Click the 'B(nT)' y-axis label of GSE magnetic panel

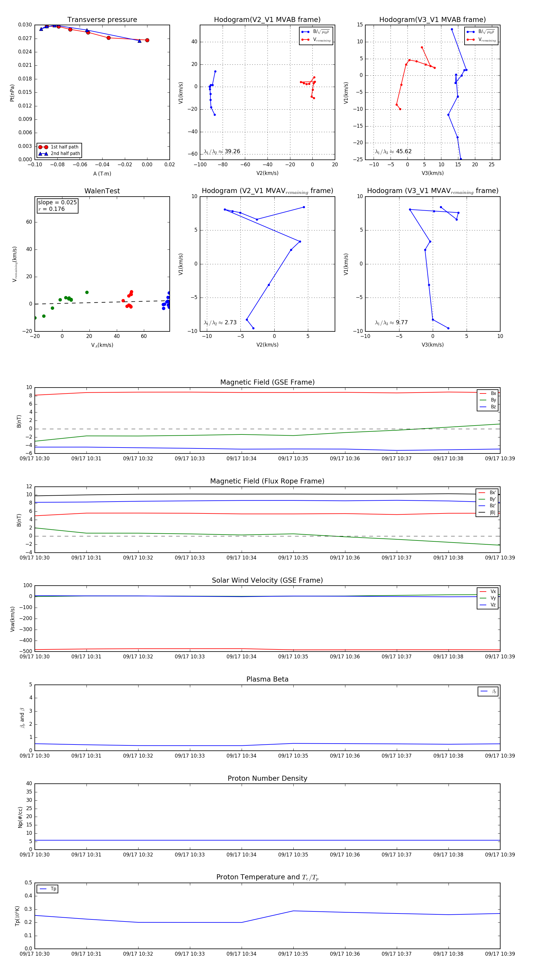pos(19,421)
